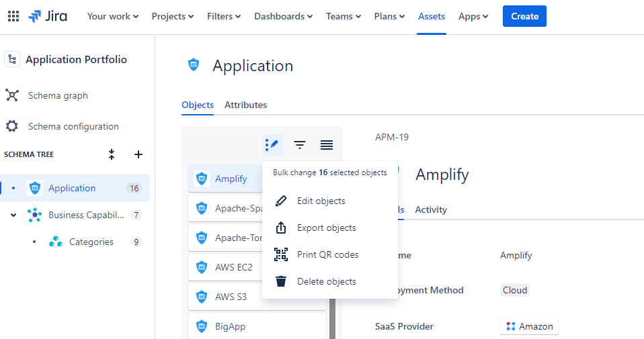Viewport: 644px width, 339px height.
Task: Switch to the Objects tab
Action: (x=198, y=105)
